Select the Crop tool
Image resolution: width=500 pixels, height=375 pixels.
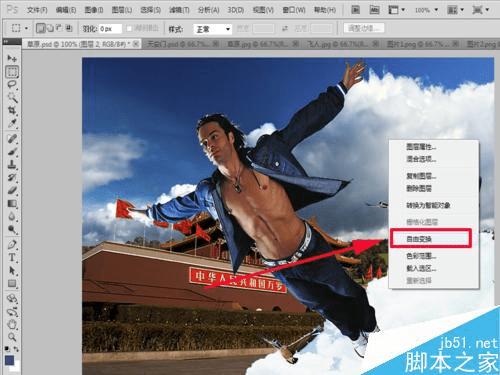click(12, 110)
